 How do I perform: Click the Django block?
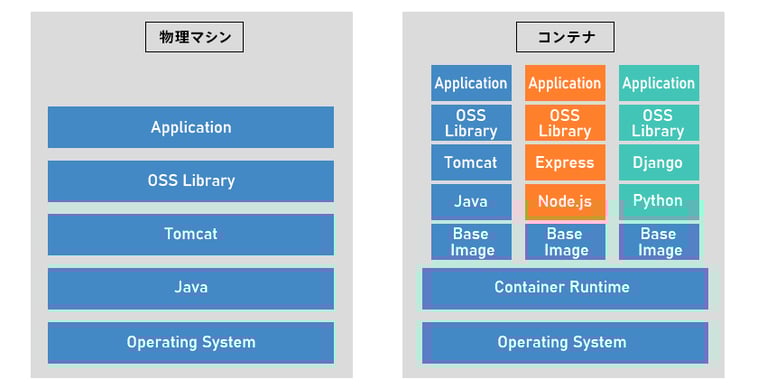[659, 162]
